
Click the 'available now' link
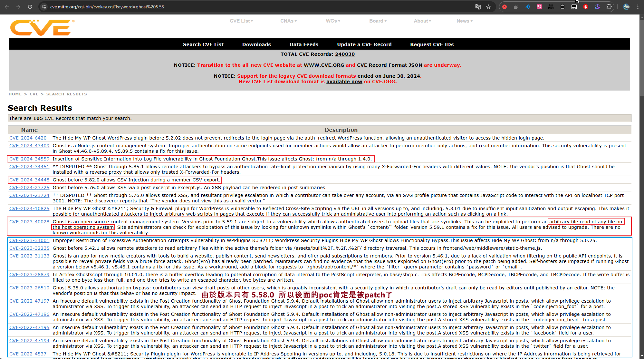344,82
